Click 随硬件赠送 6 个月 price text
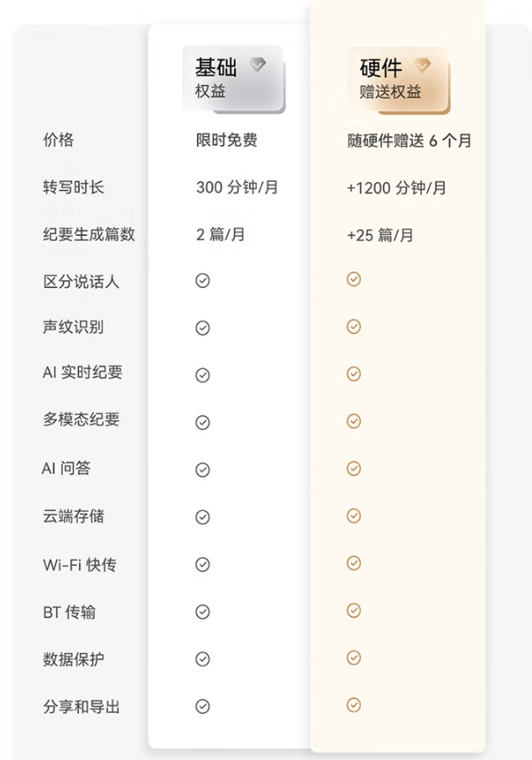The height and width of the screenshot is (760, 532). point(409,140)
